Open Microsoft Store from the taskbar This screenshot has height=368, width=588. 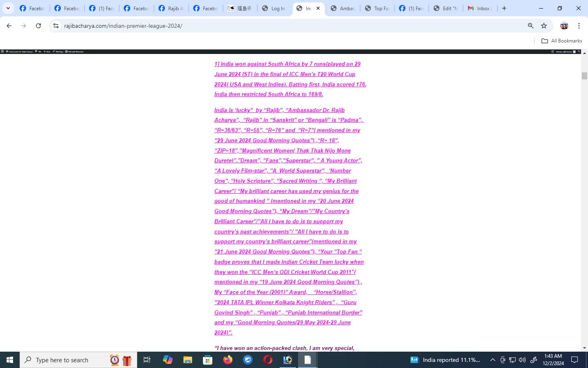click(208, 360)
